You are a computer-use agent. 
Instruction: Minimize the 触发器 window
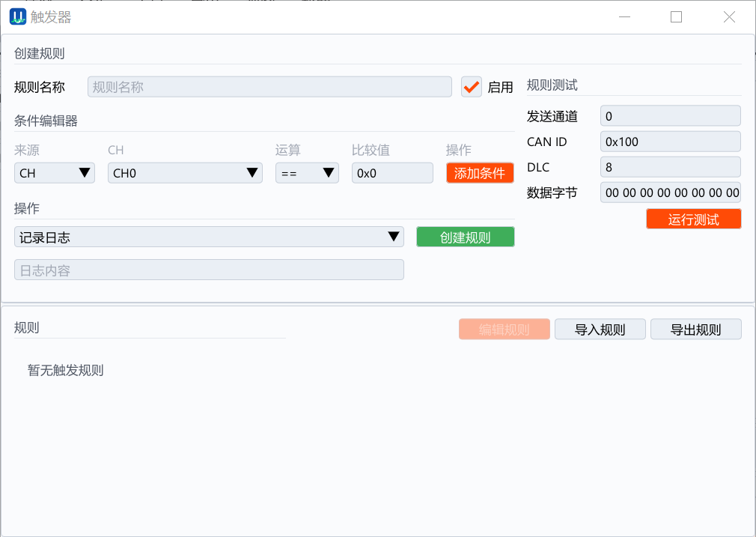point(625,17)
